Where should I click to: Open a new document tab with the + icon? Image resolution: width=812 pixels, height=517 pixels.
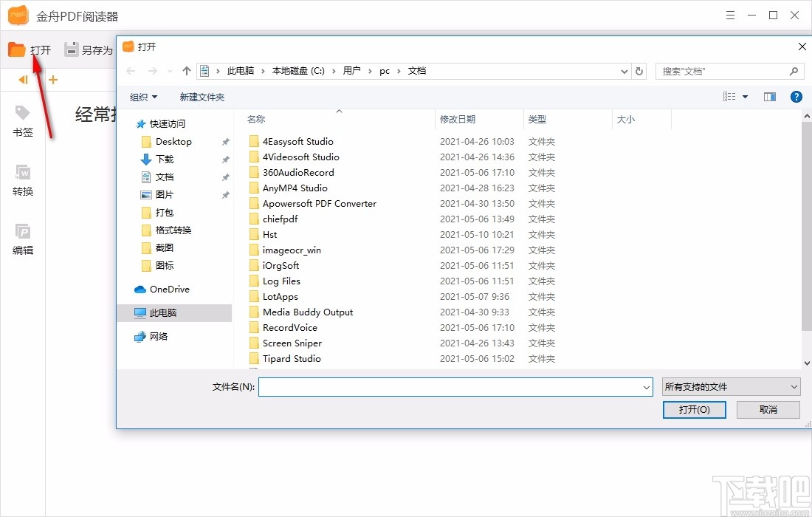pyautogui.click(x=52, y=79)
